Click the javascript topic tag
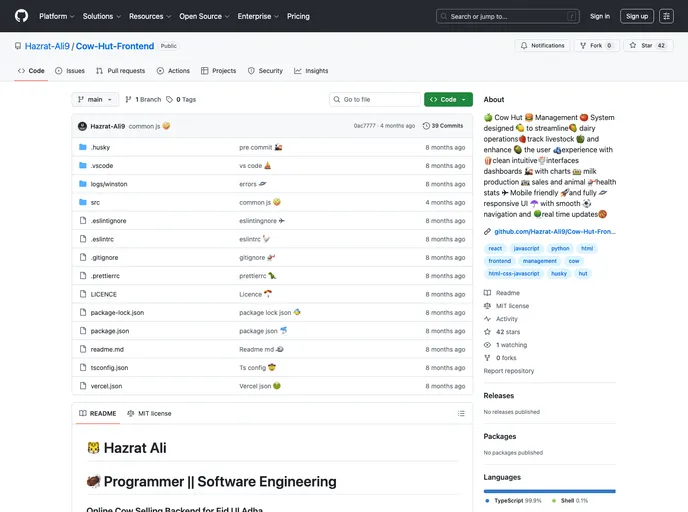The width and height of the screenshot is (688, 512). click(x=527, y=249)
